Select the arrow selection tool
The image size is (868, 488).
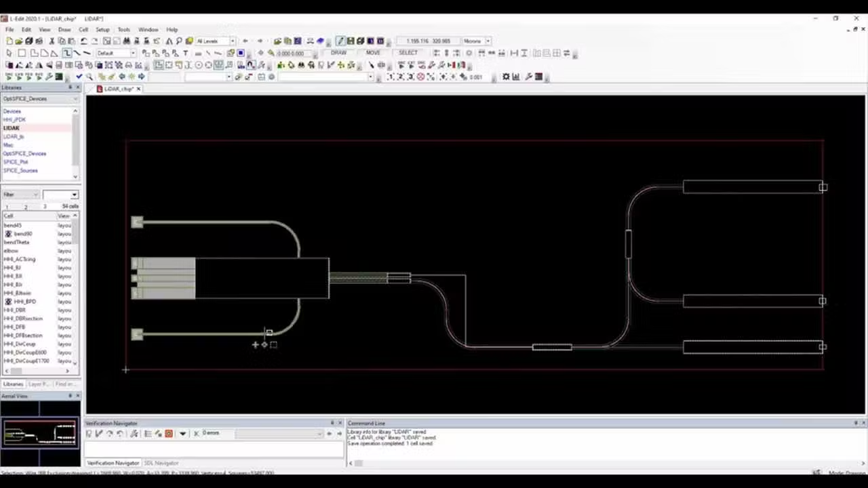click(x=9, y=53)
